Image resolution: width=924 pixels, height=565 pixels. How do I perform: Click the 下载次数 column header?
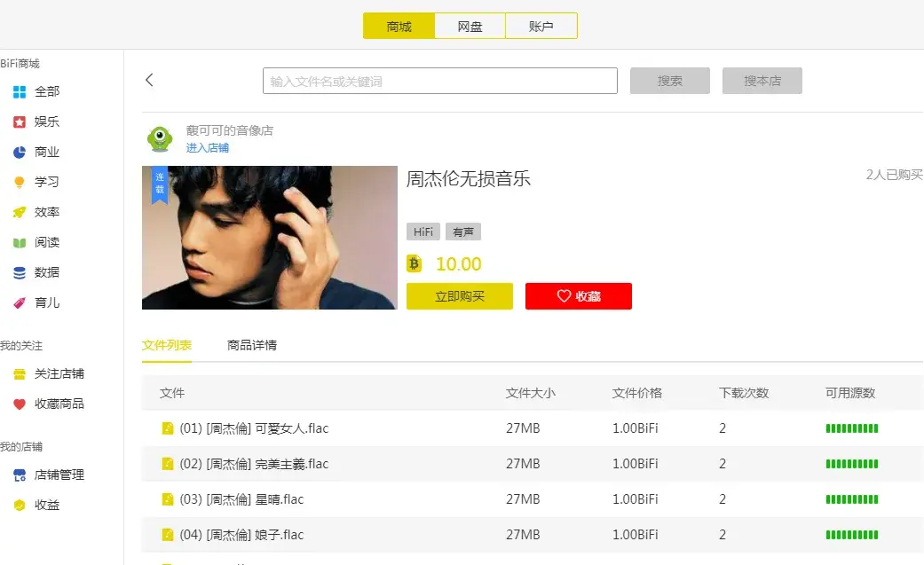pyautogui.click(x=744, y=393)
